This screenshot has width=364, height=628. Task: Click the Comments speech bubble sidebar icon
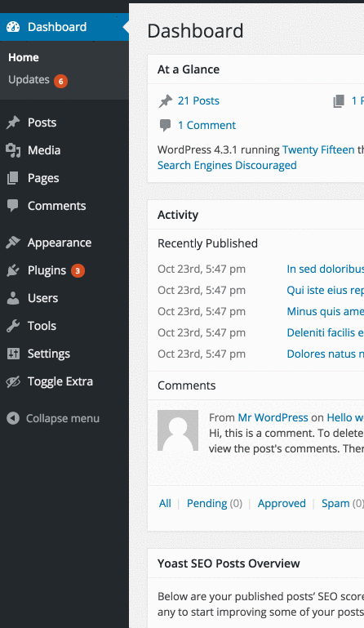click(13, 206)
